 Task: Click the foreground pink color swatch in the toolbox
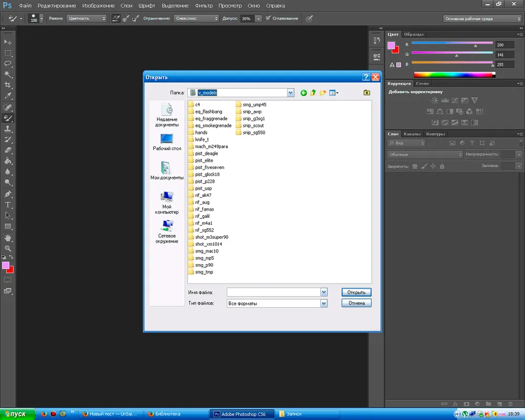pyautogui.click(x=6, y=266)
